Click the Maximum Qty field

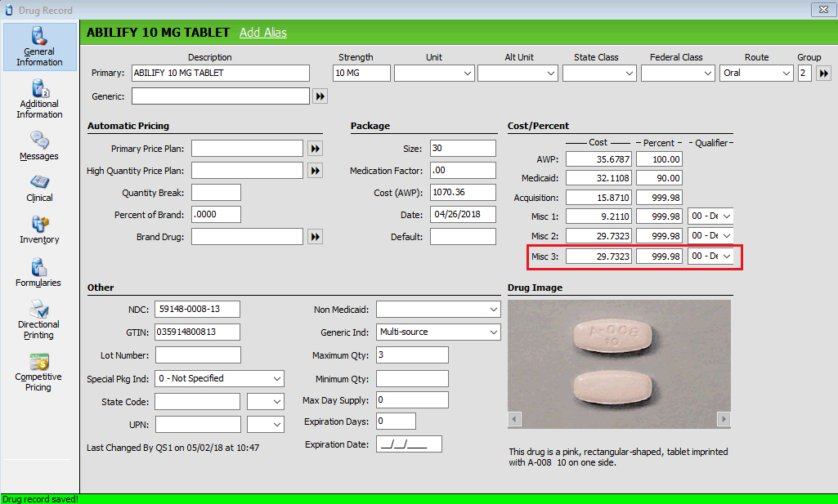click(x=412, y=355)
